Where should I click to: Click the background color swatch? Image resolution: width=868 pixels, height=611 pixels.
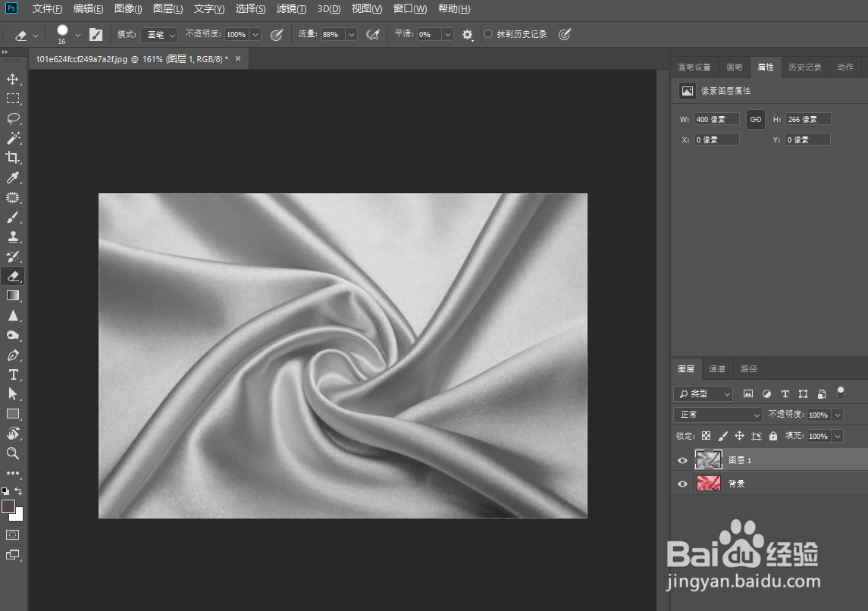(x=19, y=516)
